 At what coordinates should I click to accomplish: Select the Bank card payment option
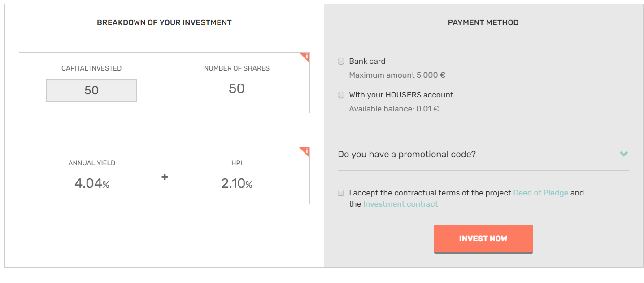pos(341,62)
